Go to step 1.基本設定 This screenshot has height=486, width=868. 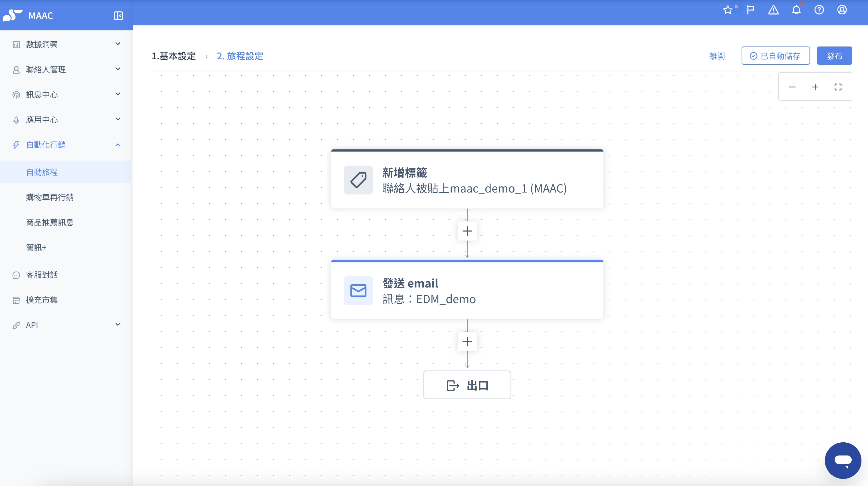pyautogui.click(x=173, y=56)
